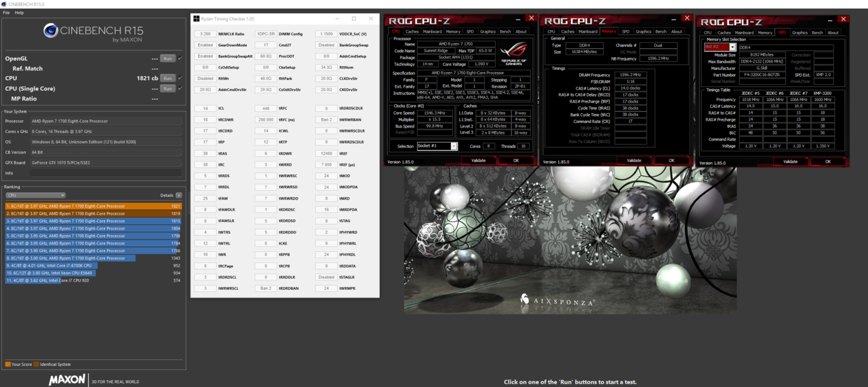Screen dimensions: 868x387
Task: Open Caches tab in first CPU-Z window
Action: (x=412, y=32)
